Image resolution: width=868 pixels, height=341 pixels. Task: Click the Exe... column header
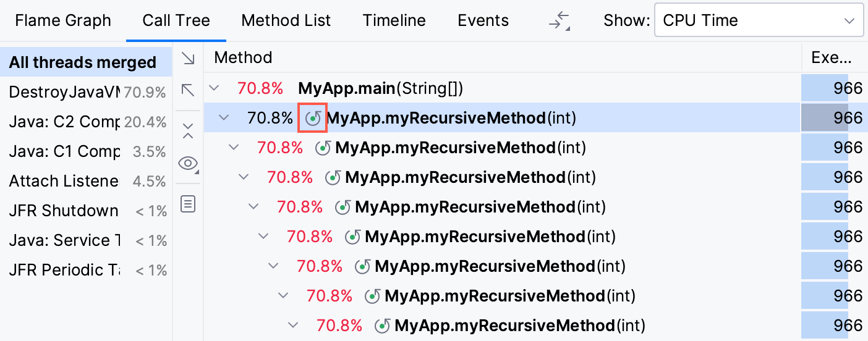(x=832, y=58)
